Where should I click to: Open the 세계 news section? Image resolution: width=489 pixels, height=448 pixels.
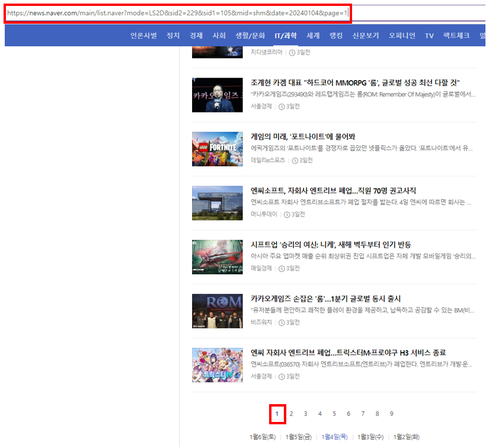pyautogui.click(x=313, y=36)
